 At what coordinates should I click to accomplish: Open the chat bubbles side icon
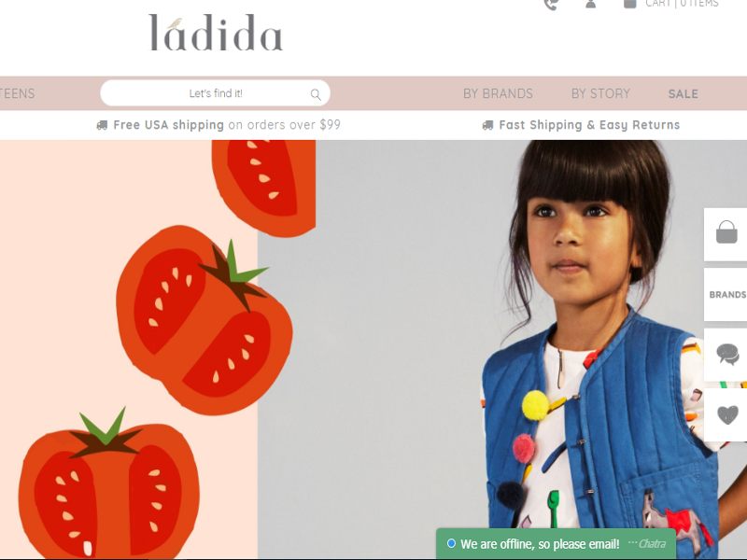click(726, 355)
